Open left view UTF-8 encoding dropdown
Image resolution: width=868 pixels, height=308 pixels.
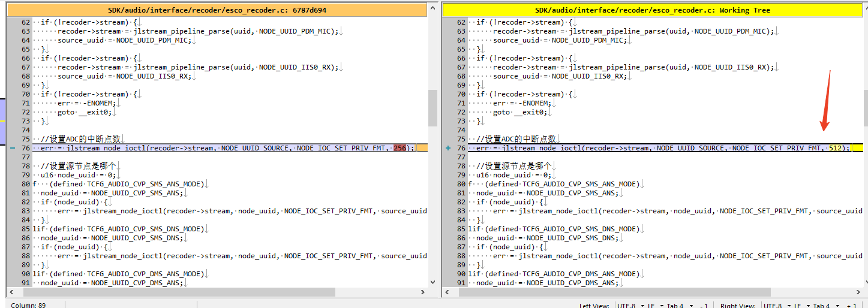[630, 306]
